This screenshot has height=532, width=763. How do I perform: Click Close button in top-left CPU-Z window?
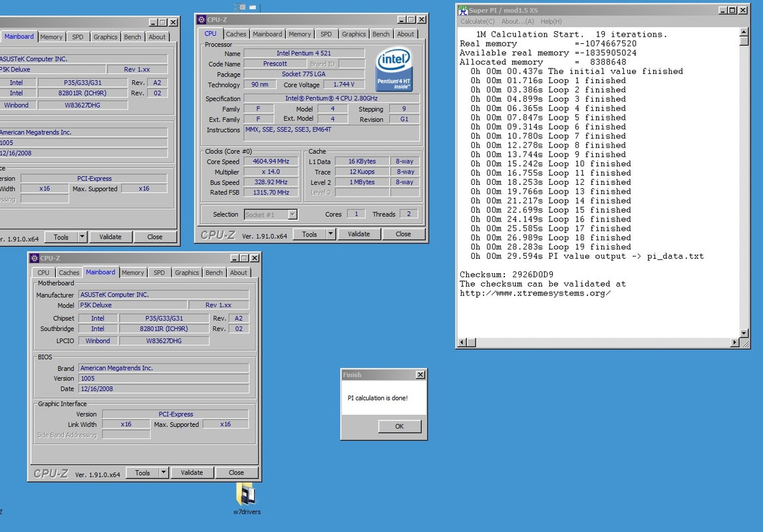pos(155,237)
